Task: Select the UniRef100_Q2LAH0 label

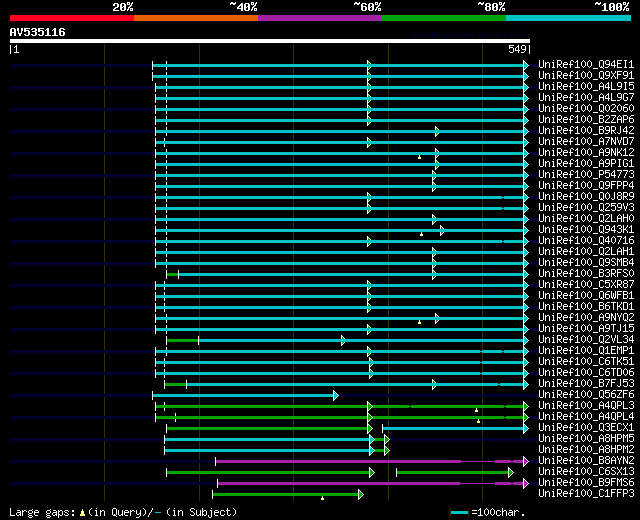Action: [586, 219]
